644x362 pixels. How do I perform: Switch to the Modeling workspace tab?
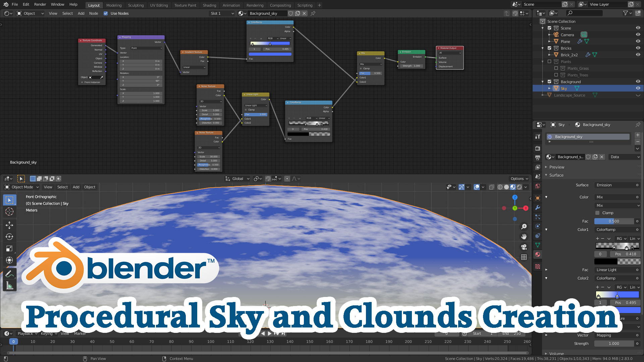pos(114,5)
